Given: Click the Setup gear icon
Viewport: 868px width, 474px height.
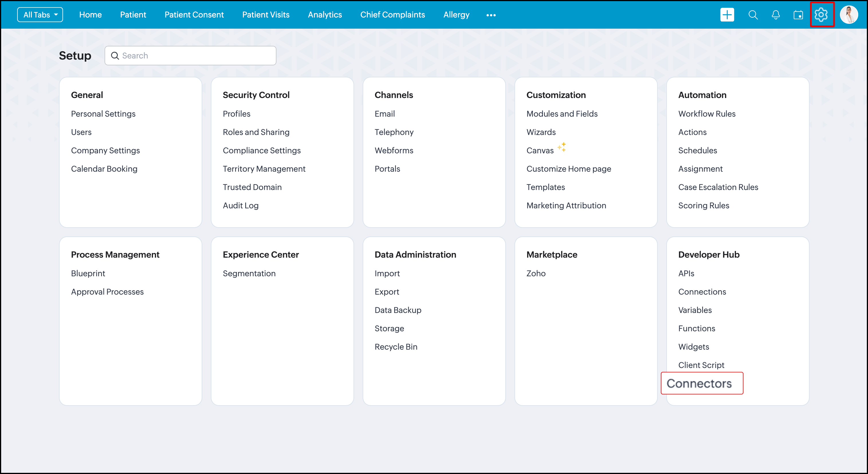Looking at the screenshot, I should (821, 15).
